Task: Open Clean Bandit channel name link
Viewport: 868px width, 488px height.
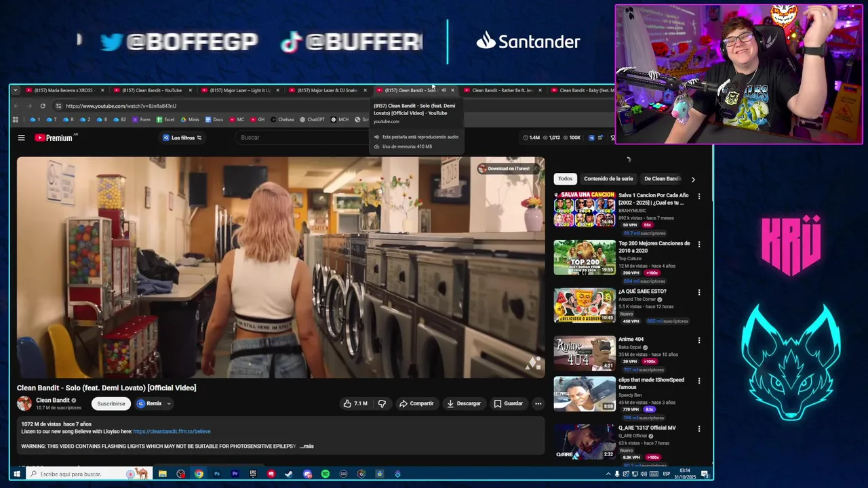Action: tap(53, 400)
